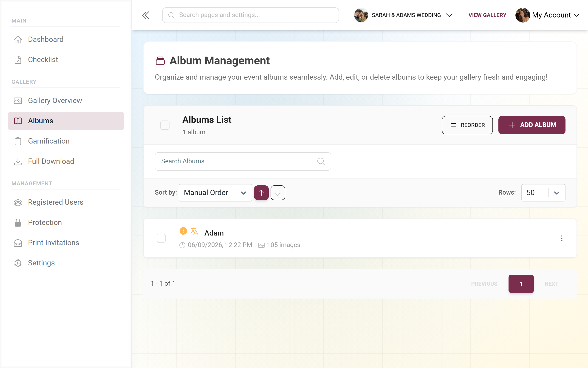The width and height of the screenshot is (588, 368).
Task: Click the Albums book icon
Action: (x=18, y=121)
